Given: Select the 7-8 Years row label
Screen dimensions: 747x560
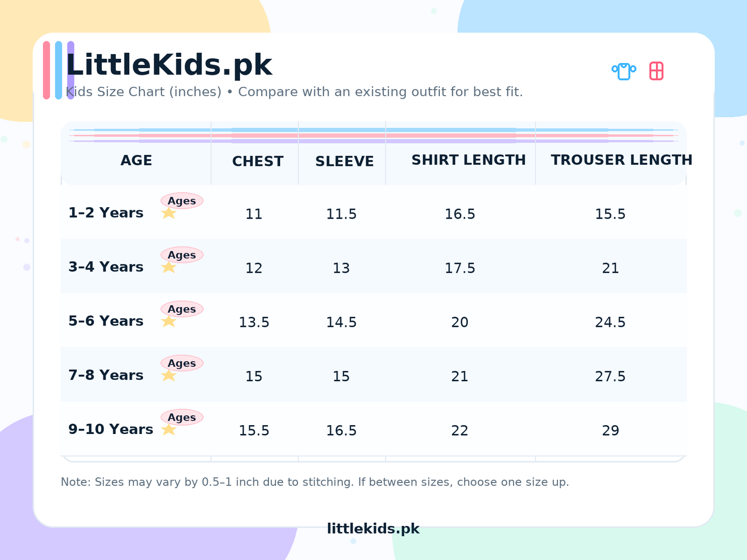Looking at the screenshot, I should click(x=106, y=375).
